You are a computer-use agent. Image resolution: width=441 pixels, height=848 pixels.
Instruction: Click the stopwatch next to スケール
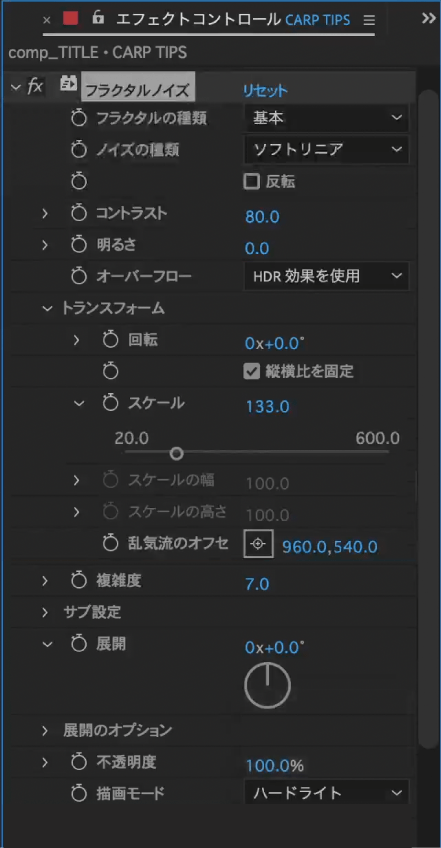tap(110, 403)
